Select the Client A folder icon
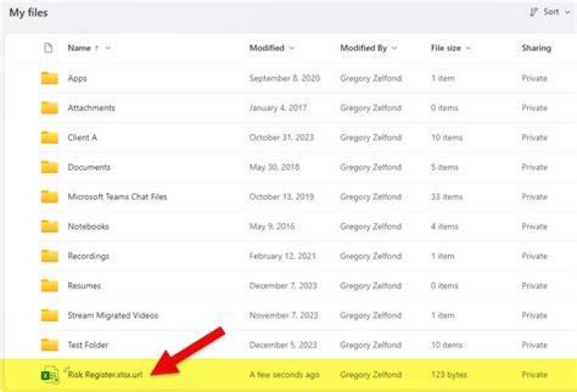This screenshot has height=392, width=577. pyautogui.click(x=50, y=137)
